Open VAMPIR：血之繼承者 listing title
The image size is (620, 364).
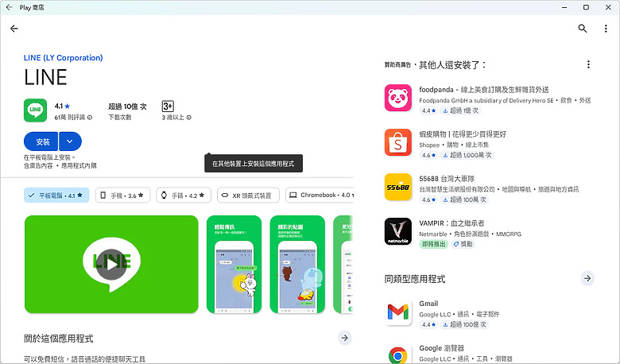[x=451, y=223]
